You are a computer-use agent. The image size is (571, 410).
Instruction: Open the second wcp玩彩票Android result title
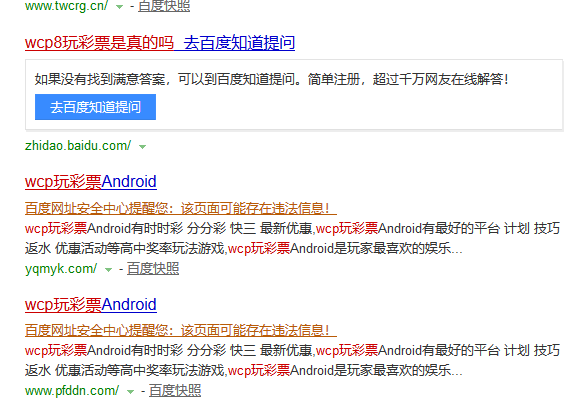pos(91,304)
